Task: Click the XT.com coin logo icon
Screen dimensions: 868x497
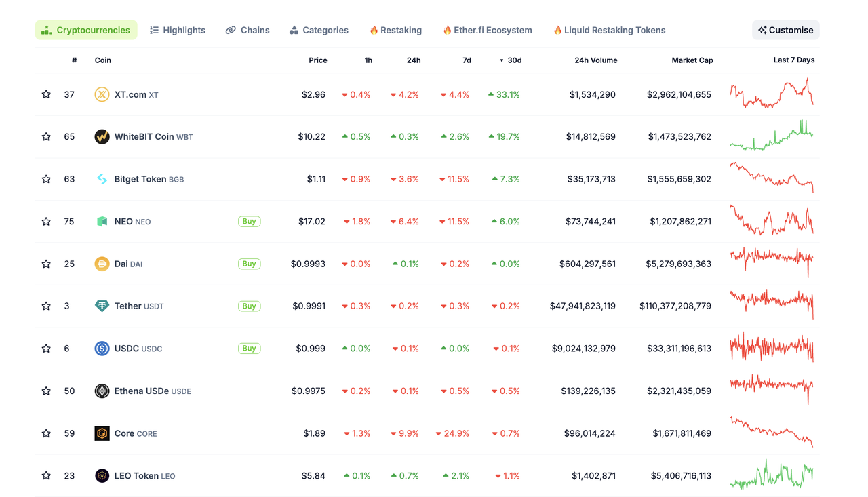Action: [102, 94]
